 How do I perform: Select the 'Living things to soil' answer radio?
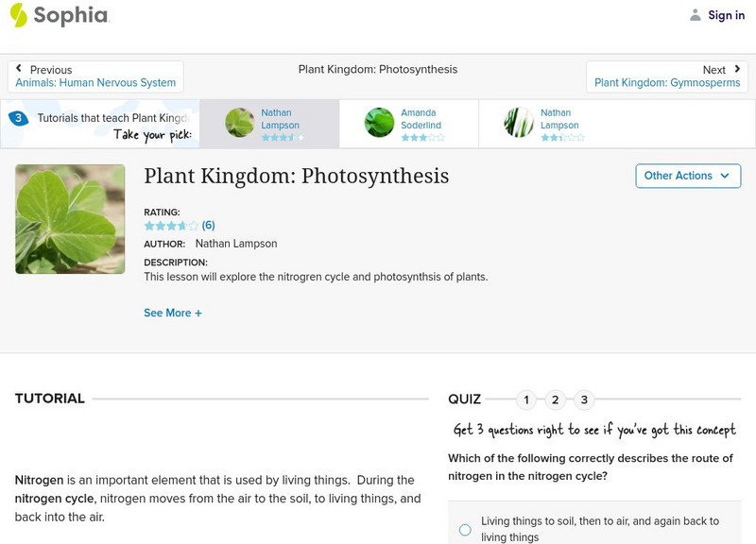click(x=465, y=530)
